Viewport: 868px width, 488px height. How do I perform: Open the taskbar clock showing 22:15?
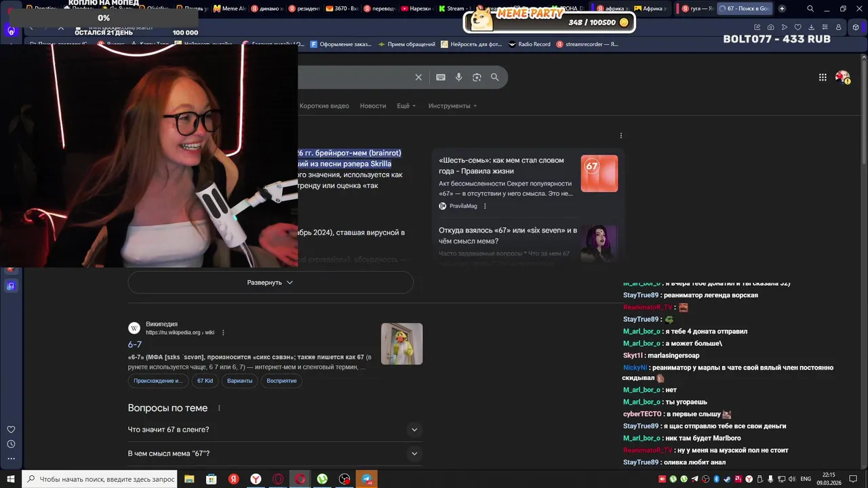tap(829, 479)
